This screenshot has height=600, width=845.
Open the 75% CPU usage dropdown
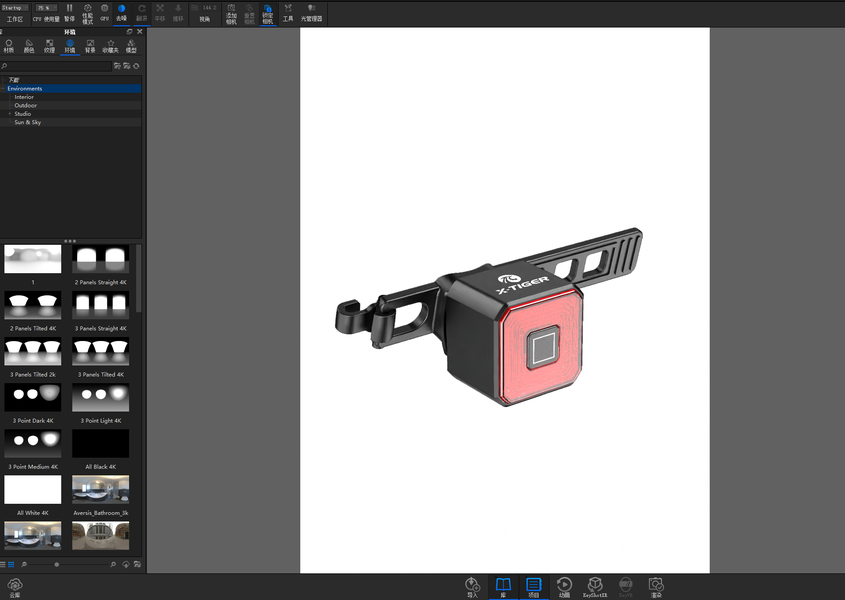tap(46, 8)
